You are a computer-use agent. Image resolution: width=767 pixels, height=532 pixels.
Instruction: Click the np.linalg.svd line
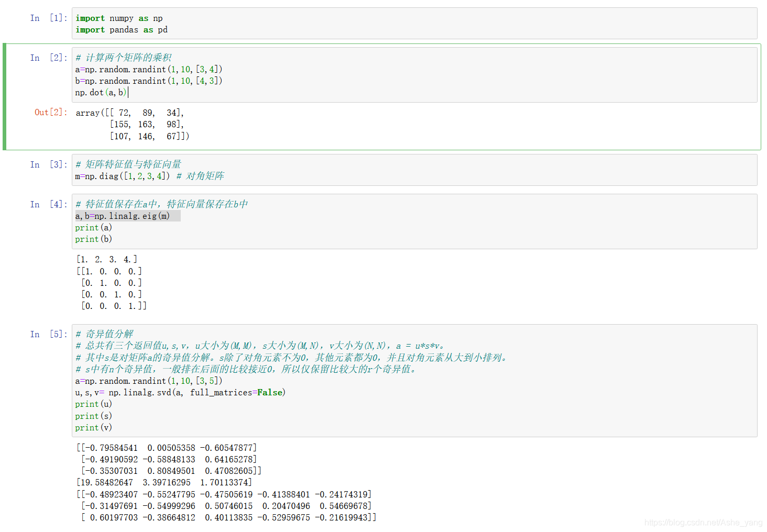pos(180,393)
